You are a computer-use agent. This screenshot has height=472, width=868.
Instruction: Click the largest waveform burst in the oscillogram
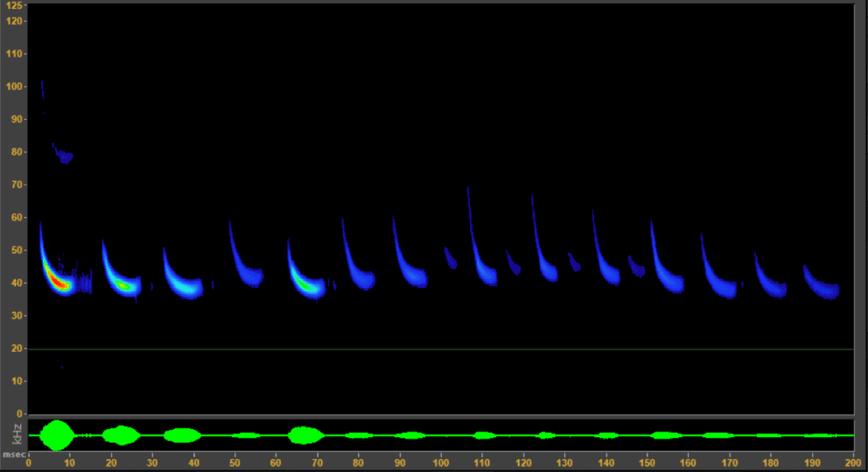pyautogui.click(x=58, y=434)
